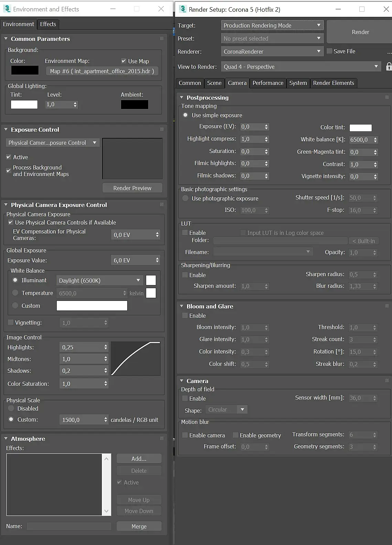Click the Common Parameters rollout grip icon
The width and height of the screenshot is (392, 545).
tap(162, 39)
